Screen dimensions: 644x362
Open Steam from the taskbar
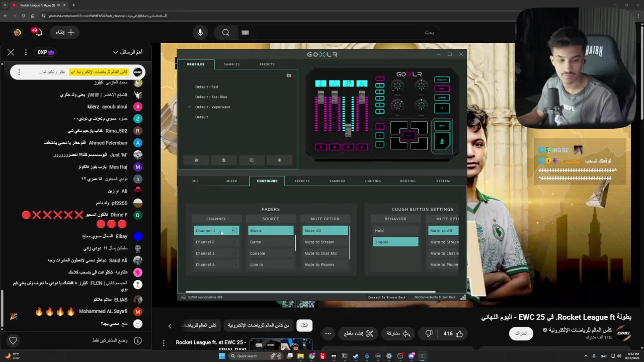tap(356, 356)
